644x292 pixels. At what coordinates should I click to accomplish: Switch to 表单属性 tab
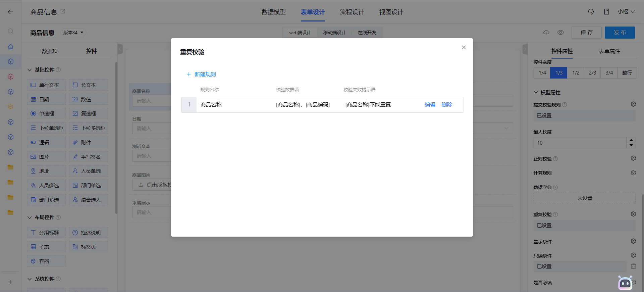[609, 51]
